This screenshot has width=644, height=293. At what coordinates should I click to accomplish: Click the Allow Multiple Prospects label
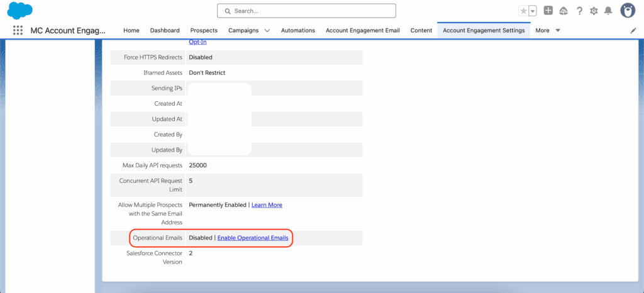[150, 213]
